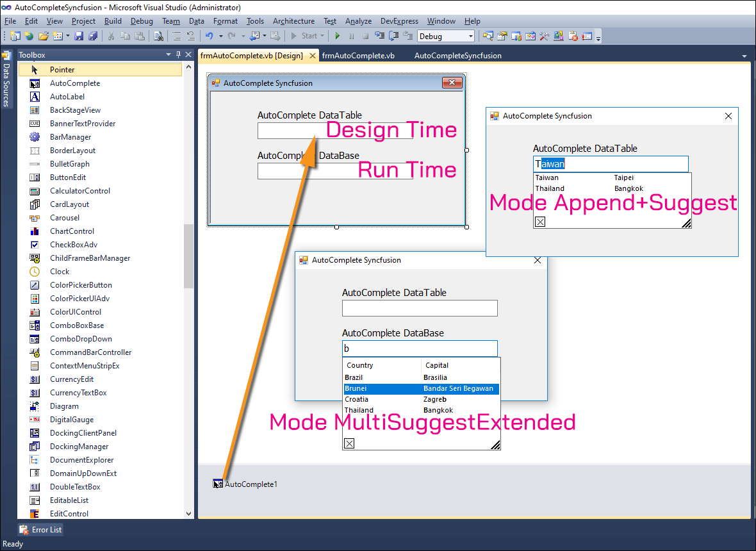
Task: Click the Undo arrow icon
Action: coord(210,36)
